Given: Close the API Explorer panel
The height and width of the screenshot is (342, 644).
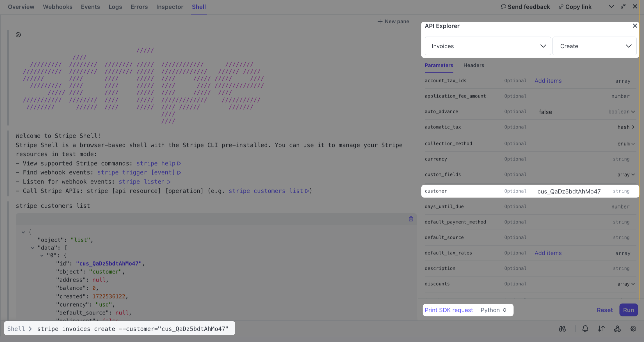Looking at the screenshot, I should click(635, 26).
